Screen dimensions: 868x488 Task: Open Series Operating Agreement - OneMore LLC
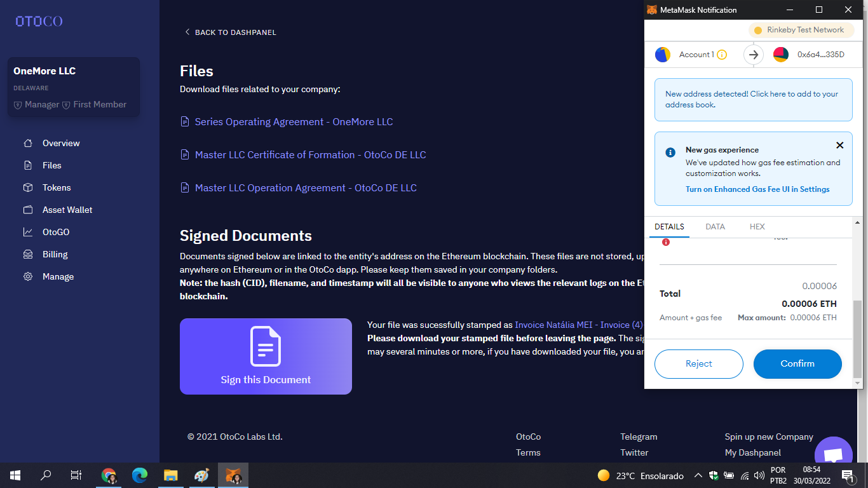[x=294, y=121]
